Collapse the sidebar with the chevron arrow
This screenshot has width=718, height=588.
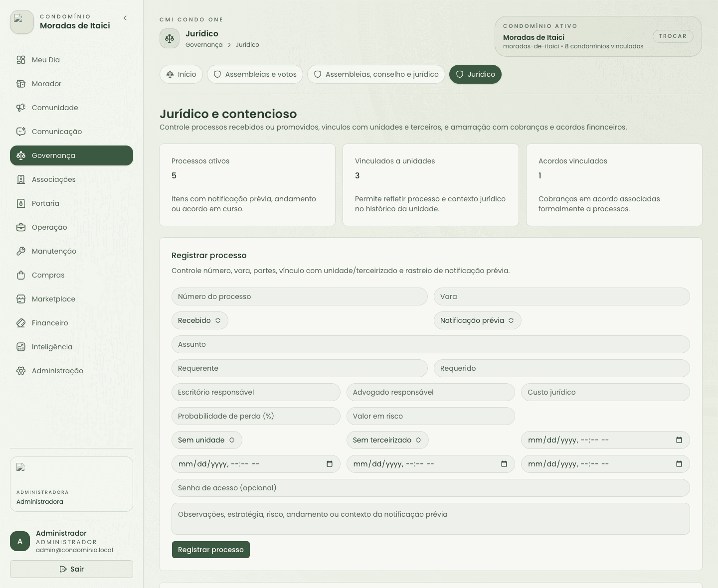[x=125, y=18]
